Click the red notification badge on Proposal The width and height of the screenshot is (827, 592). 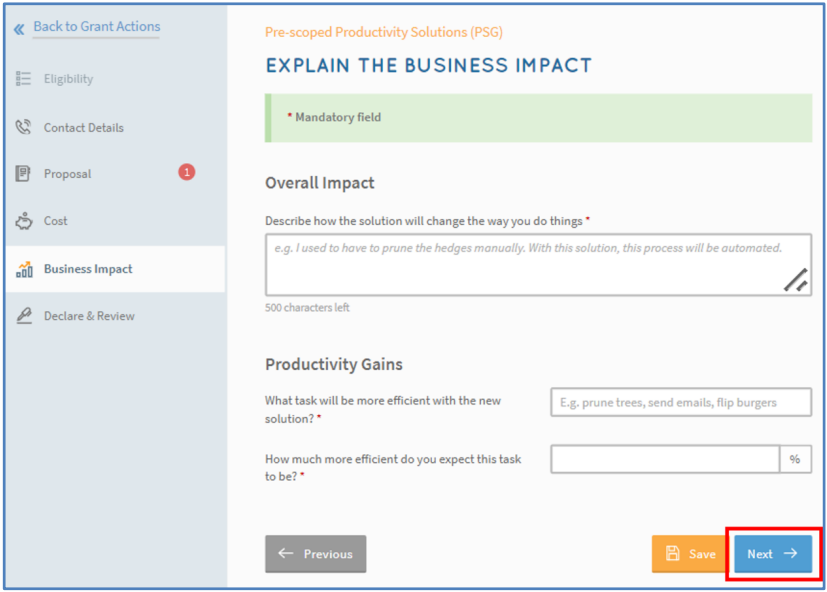(x=186, y=172)
